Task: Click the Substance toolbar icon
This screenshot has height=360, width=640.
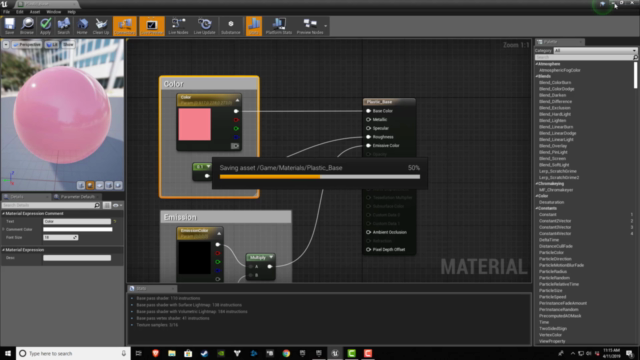Action: (231, 26)
